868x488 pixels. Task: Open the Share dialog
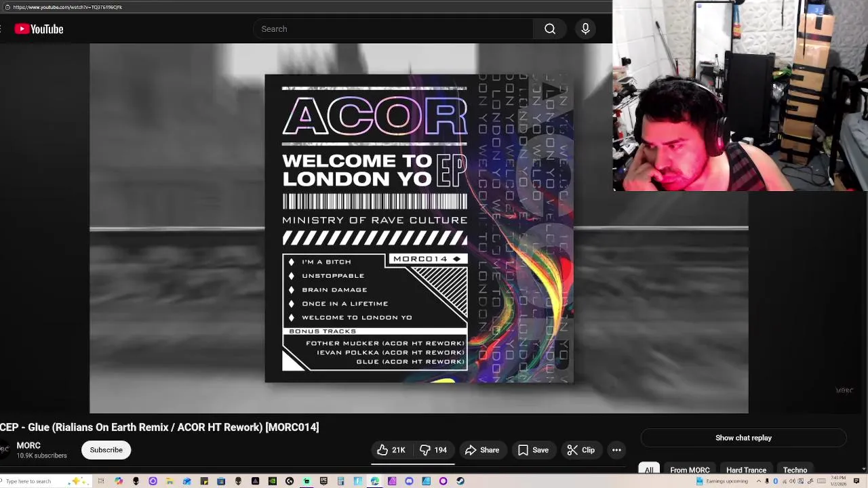(x=482, y=450)
